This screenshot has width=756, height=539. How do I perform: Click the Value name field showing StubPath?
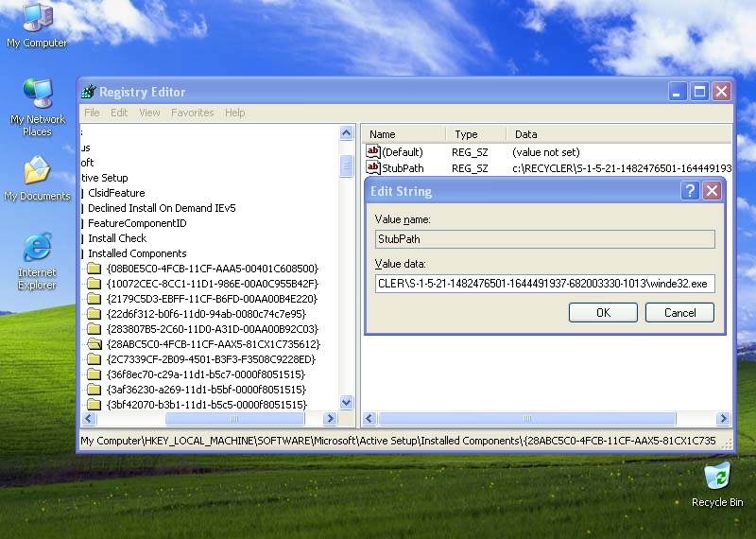coord(545,239)
